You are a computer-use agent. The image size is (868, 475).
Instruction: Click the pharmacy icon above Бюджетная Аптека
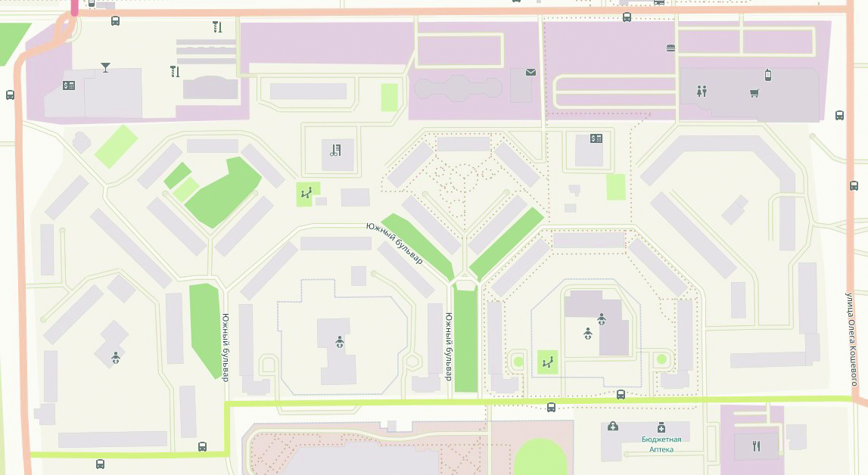[661, 427]
